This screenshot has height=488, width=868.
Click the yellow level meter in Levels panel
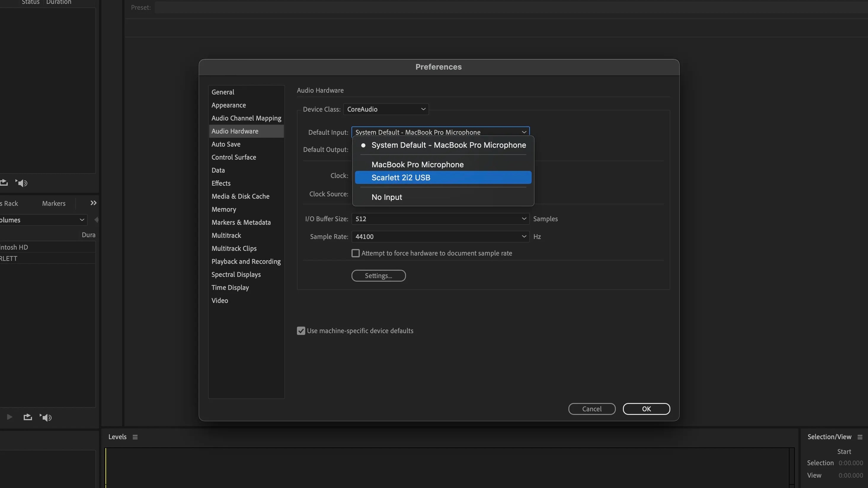click(x=106, y=468)
